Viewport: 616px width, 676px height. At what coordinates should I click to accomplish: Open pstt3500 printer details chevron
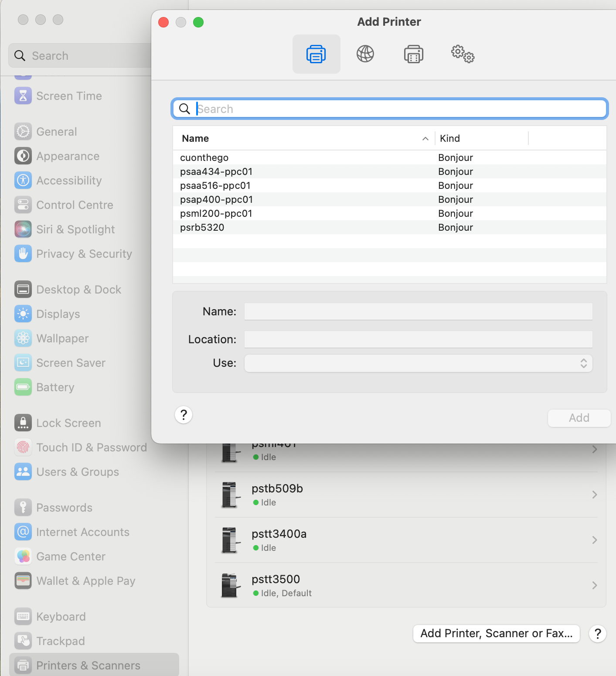(594, 585)
